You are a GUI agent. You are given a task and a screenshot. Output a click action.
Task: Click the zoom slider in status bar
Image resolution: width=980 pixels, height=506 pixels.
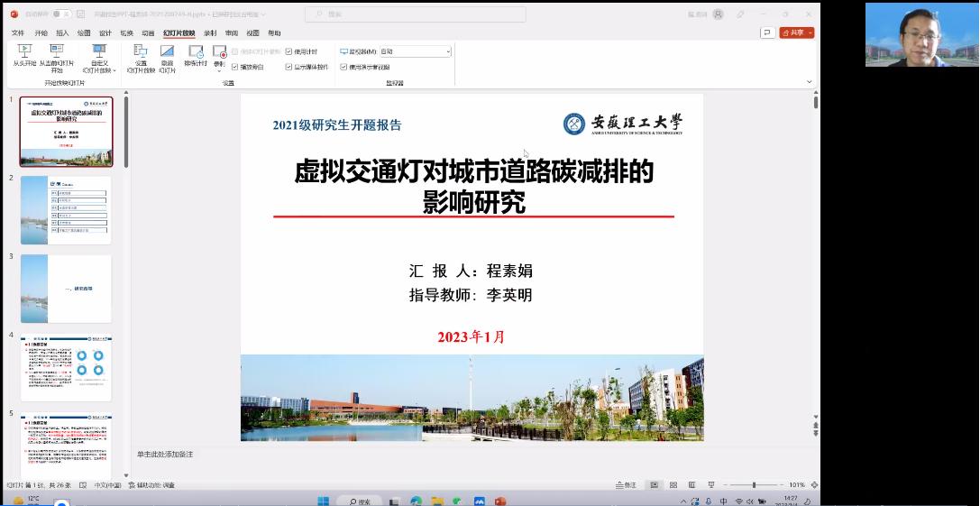pyautogui.click(x=754, y=485)
